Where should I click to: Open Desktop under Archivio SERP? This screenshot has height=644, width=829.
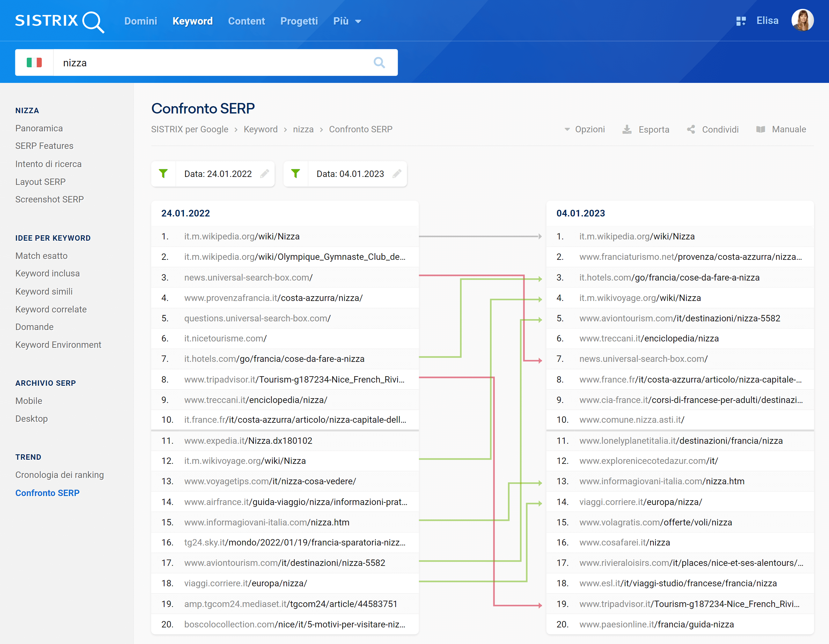point(32,419)
